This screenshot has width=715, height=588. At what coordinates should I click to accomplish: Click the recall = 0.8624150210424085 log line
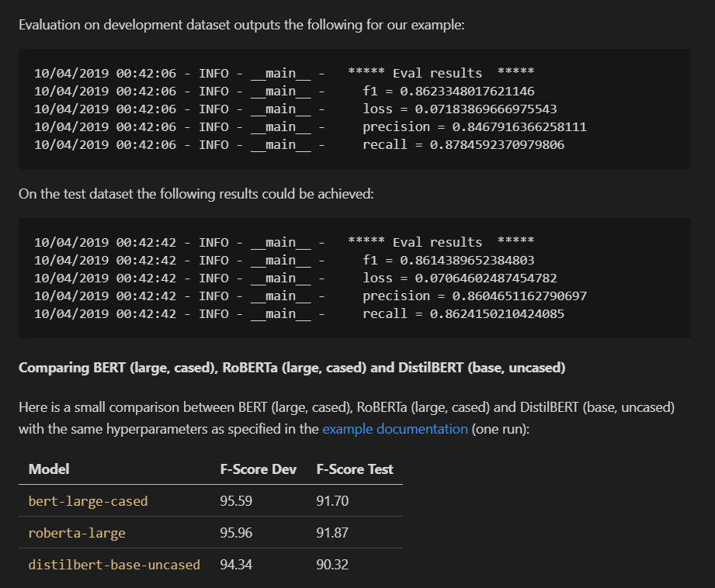[299, 313]
